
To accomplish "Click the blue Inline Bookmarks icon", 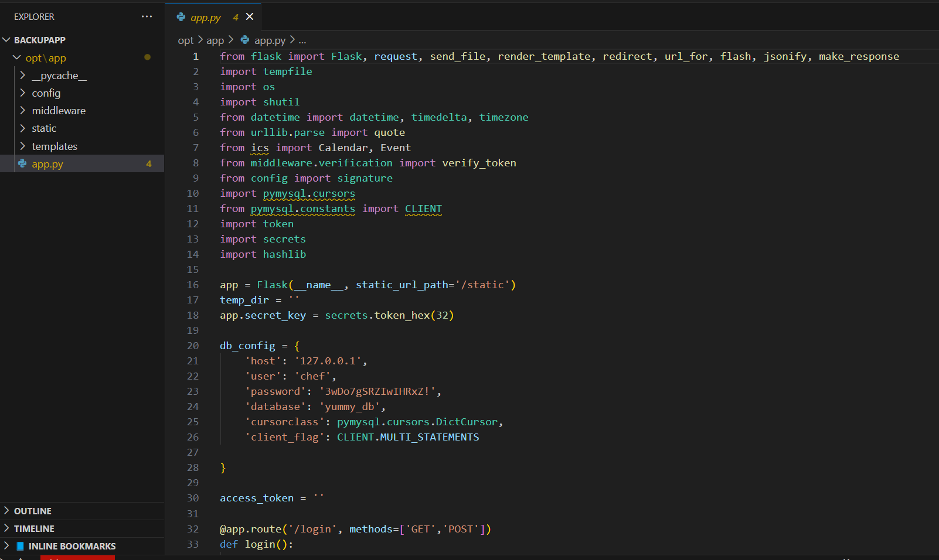I will (20, 545).
